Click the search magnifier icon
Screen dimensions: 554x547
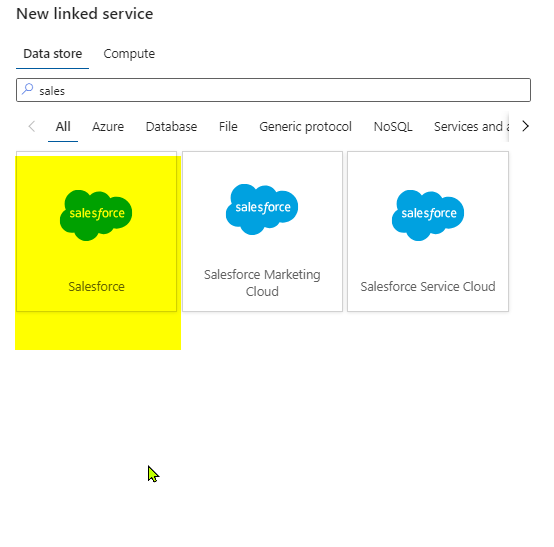28,89
